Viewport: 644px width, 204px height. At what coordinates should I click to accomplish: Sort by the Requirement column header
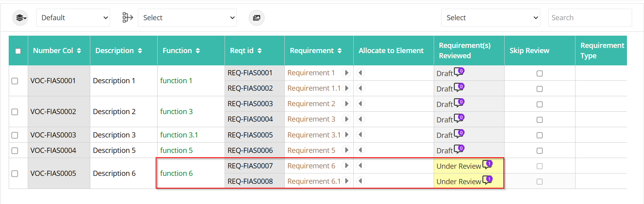316,51
